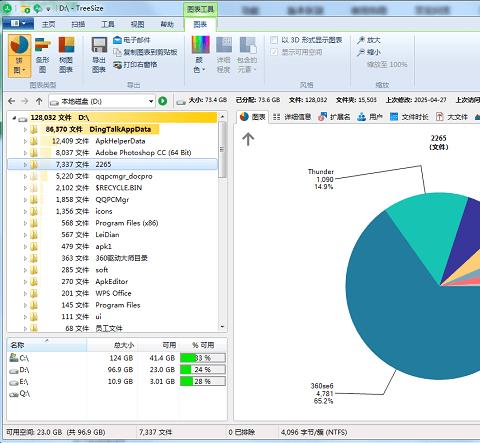Click the up arrow in the chart pane
This screenshot has height=443, width=480.
coord(248,139)
